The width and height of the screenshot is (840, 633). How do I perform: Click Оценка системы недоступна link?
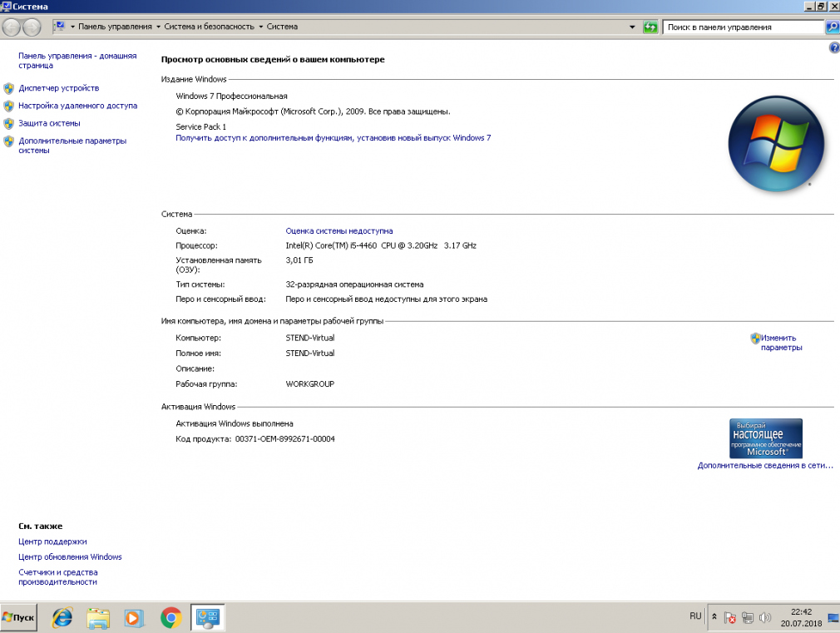[339, 231]
